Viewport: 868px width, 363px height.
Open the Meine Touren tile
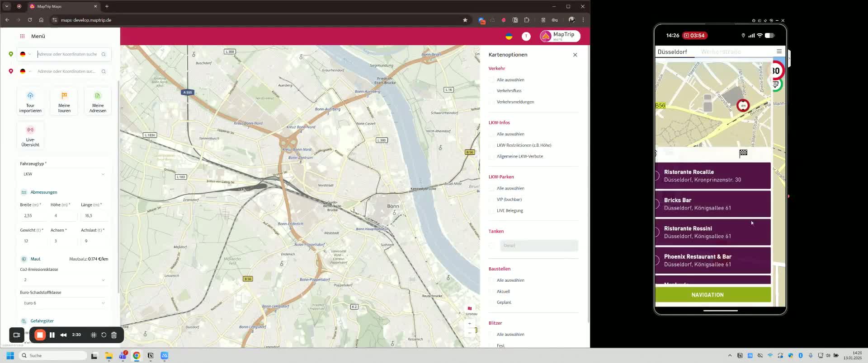64,102
